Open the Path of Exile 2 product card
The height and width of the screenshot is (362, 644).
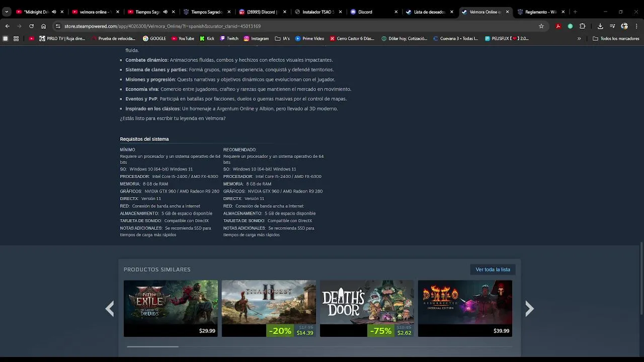point(171,308)
